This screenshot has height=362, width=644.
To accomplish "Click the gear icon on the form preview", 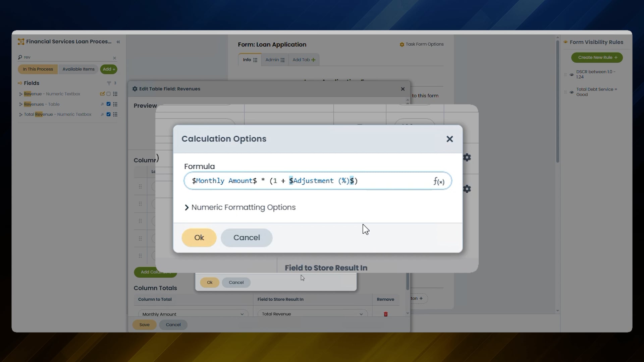I will [x=467, y=157].
